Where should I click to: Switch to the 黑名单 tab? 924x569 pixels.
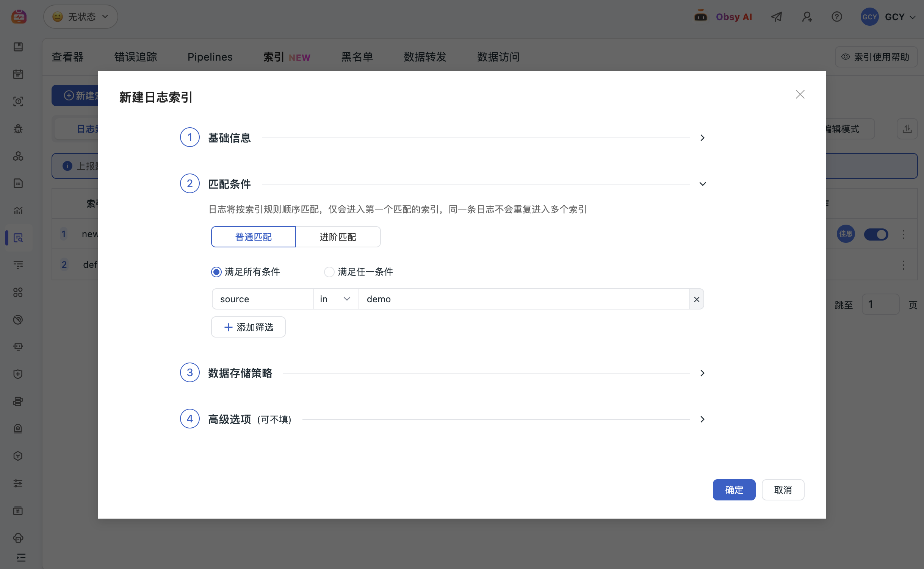click(x=357, y=57)
